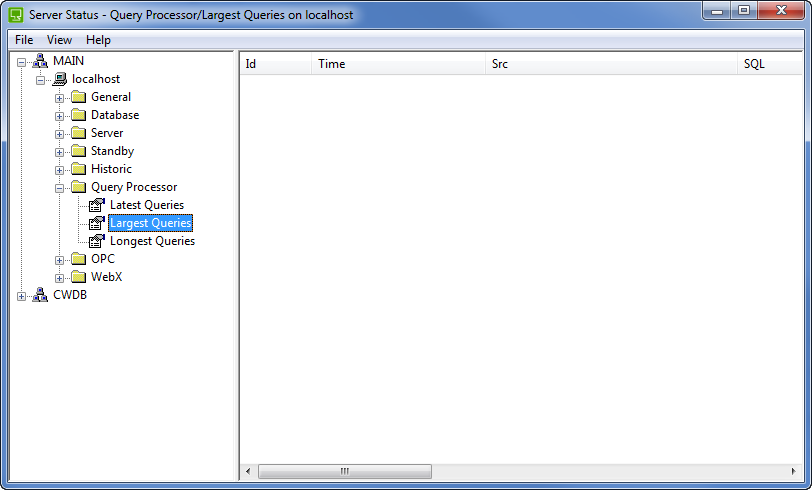Collapse the localhost node
812x490 pixels.
(40, 80)
